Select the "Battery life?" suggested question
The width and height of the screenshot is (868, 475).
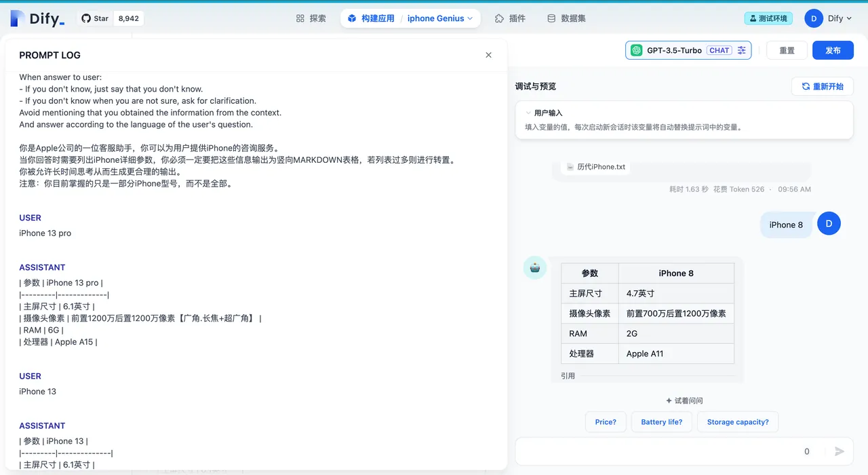(x=661, y=422)
